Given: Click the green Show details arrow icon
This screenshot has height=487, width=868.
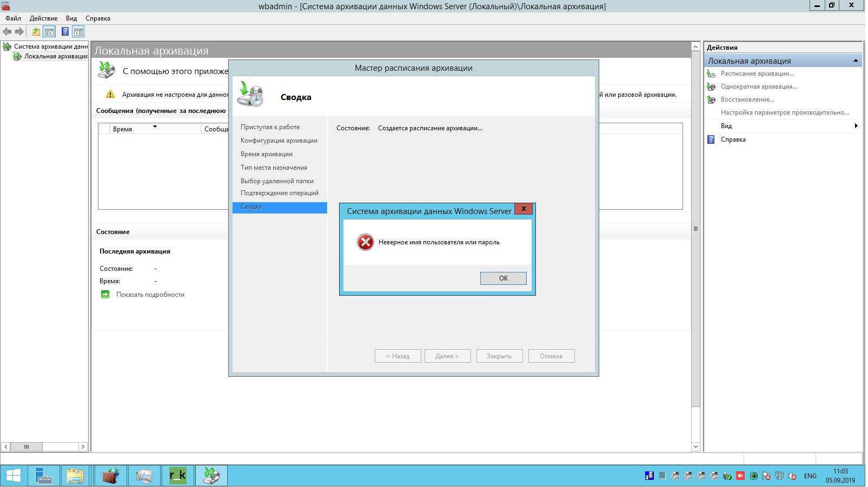Looking at the screenshot, I should 105,295.
